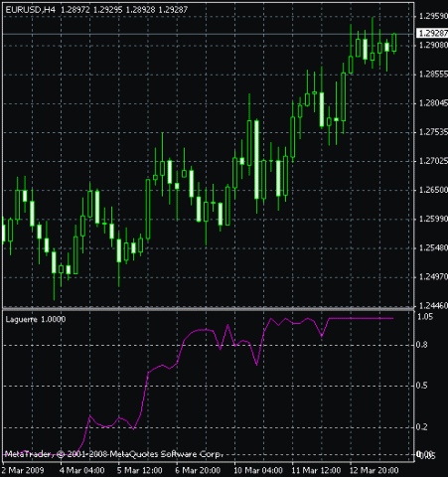Click the 10 Mar 04:00 time label
Viewport: 448px width, 477px height.
pyautogui.click(x=258, y=470)
